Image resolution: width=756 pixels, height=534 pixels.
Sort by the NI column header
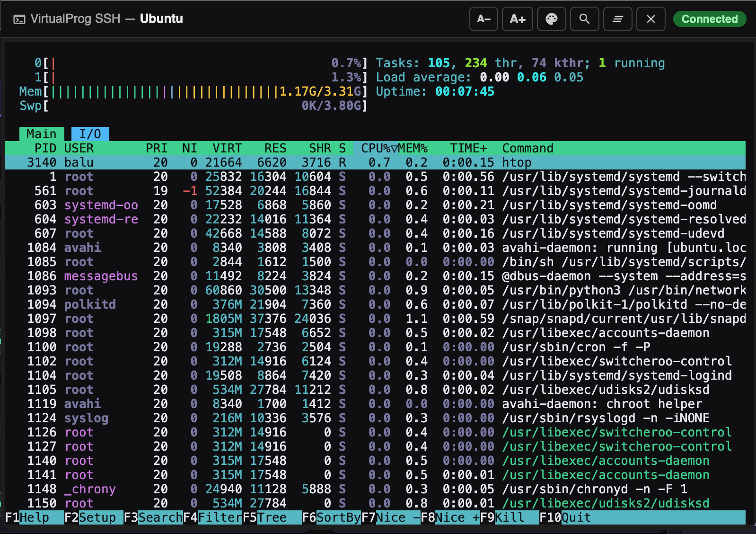tap(190, 148)
